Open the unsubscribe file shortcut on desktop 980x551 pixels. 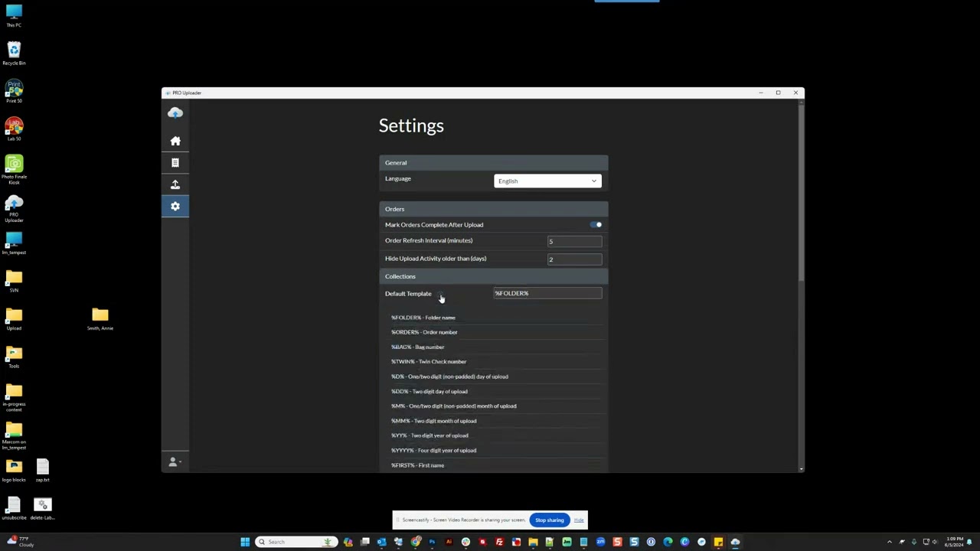pos(13,507)
